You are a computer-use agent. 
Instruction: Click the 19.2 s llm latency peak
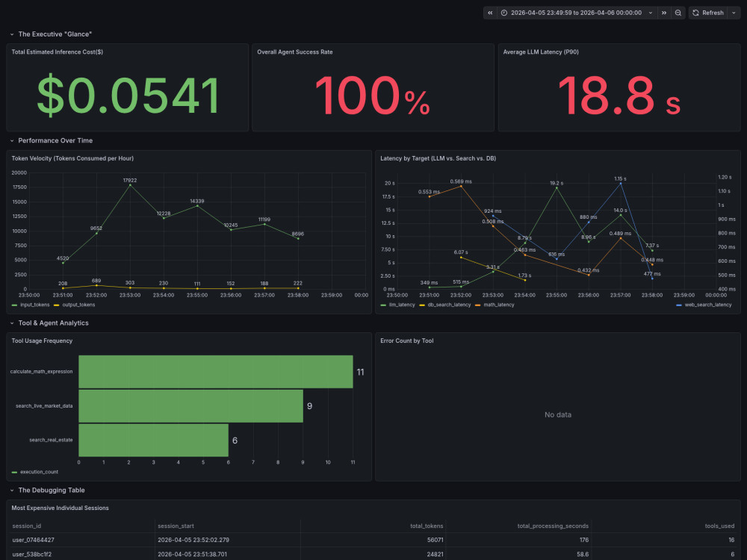[557, 187]
